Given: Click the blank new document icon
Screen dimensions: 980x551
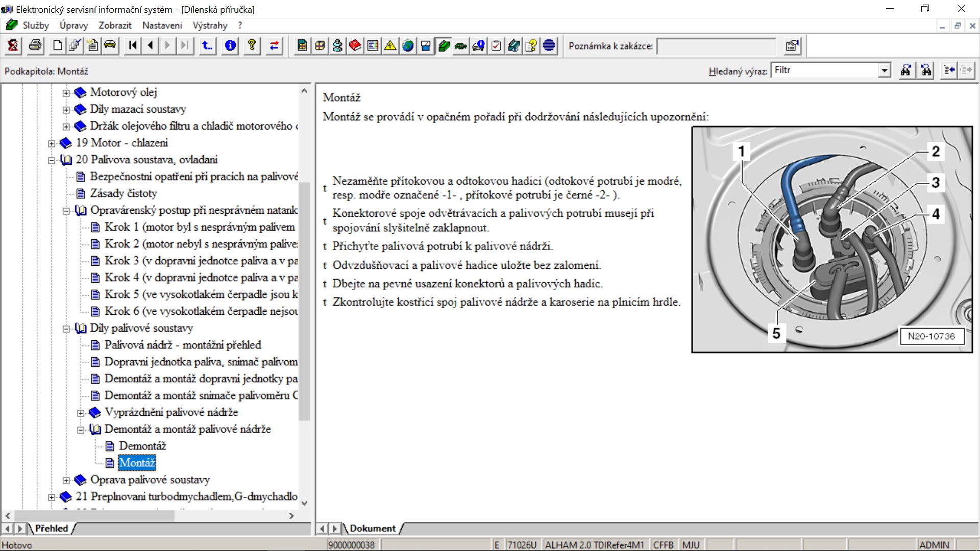Looking at the screenshot, I should (58, 46).
